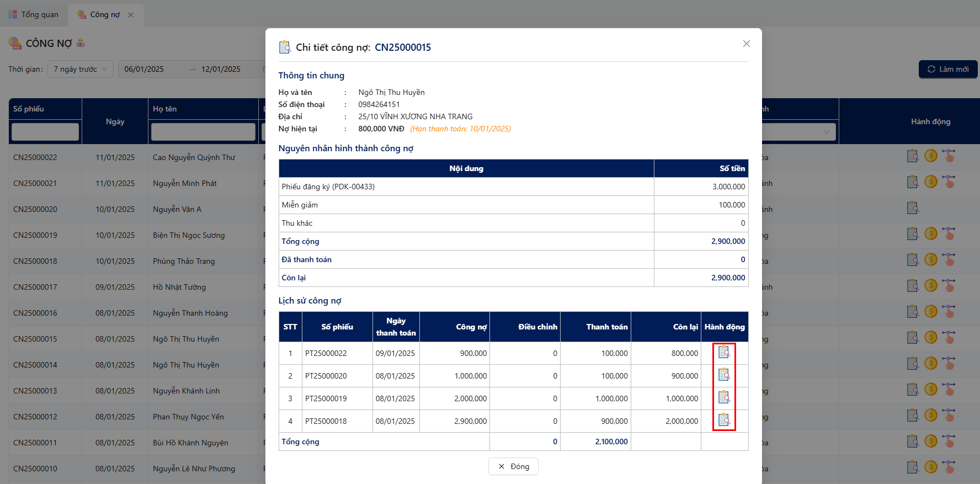This screenshot has width=980, height=484.
Task: Click the small icon beside CÔNG NỢ heading
Action: (x=81, y=42)
